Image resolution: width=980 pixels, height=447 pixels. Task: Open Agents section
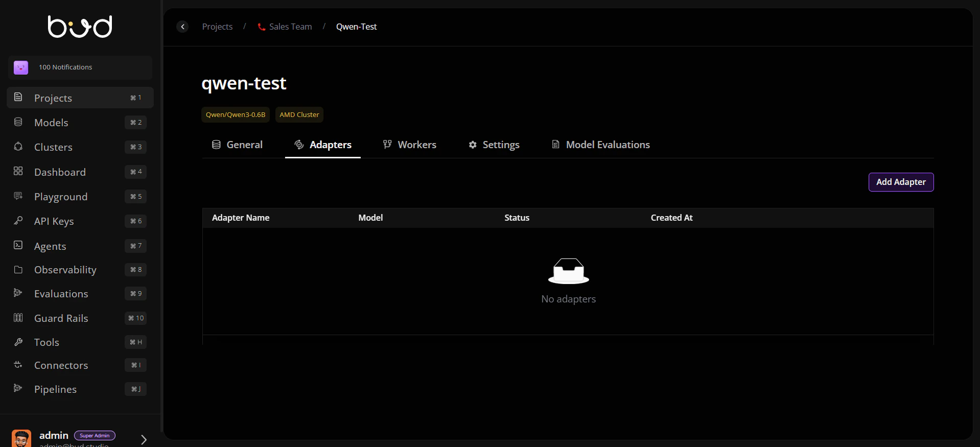80,246
